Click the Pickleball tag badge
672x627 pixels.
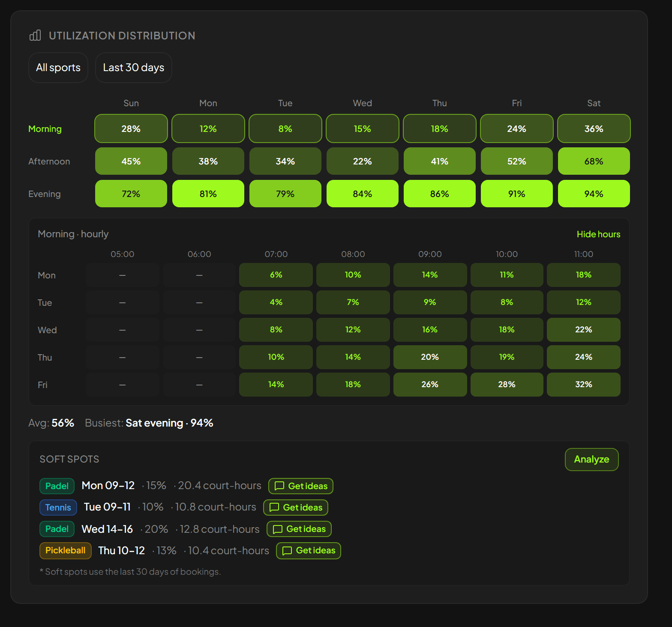click(66, 550)
